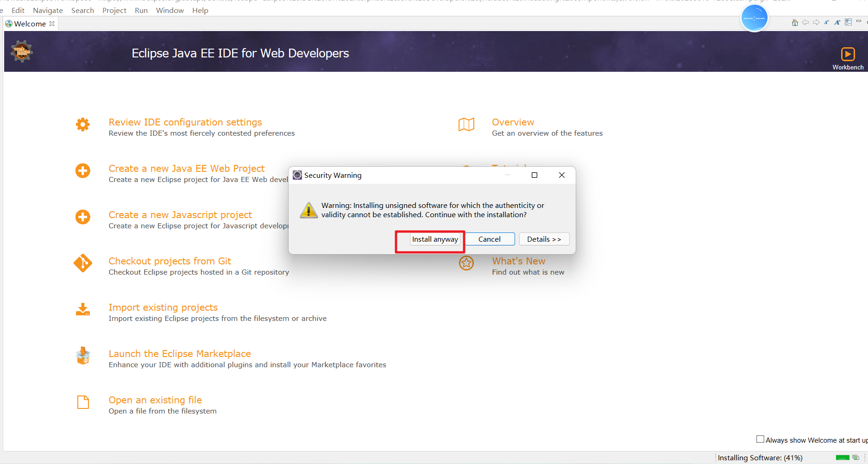This screenshot has width=868, height=464.
Task: Enable Always show Welcome at start up
Action: coord(760,439)
